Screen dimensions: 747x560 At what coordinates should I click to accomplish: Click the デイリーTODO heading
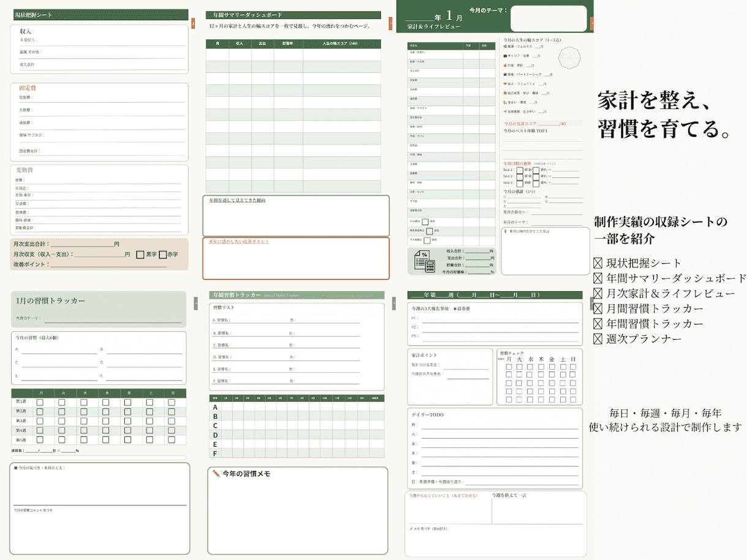click(427, 415)
